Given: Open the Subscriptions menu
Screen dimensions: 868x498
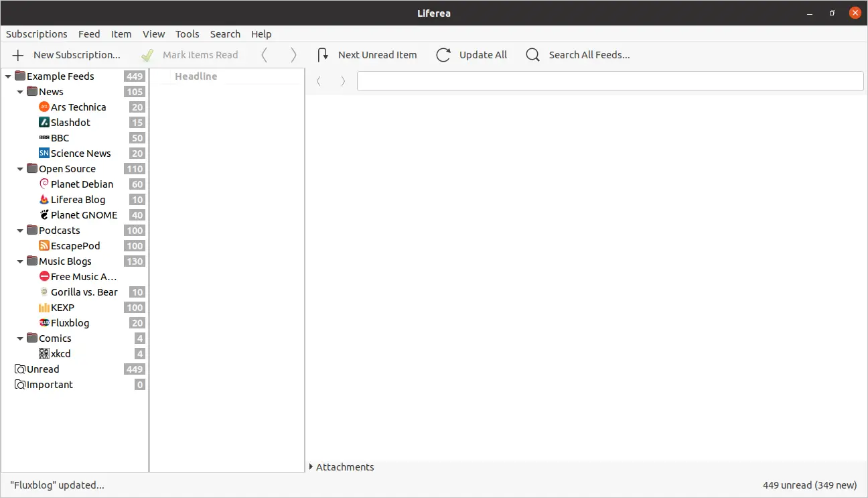Looking at the screenshot, I should click(37, 34).
